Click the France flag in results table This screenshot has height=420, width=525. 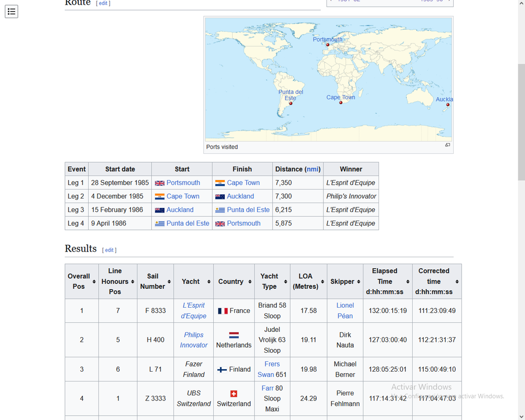coord(223,311)
